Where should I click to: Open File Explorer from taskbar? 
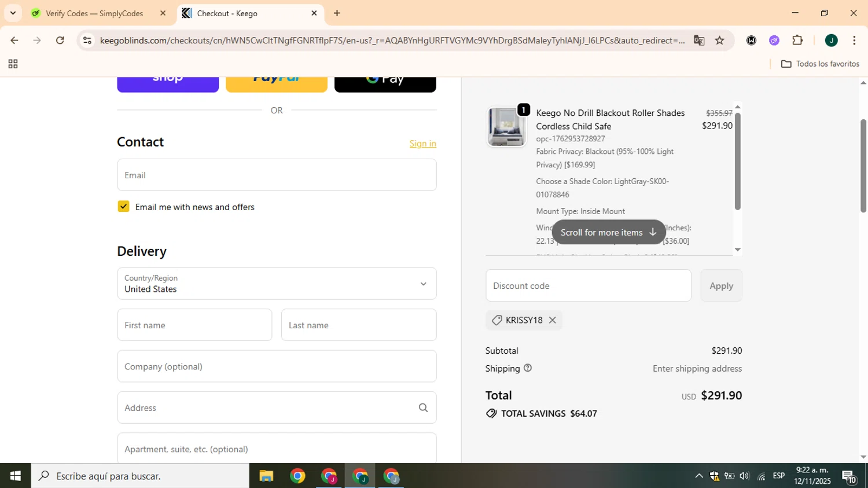pyautogui.click(x=266, y=476)
